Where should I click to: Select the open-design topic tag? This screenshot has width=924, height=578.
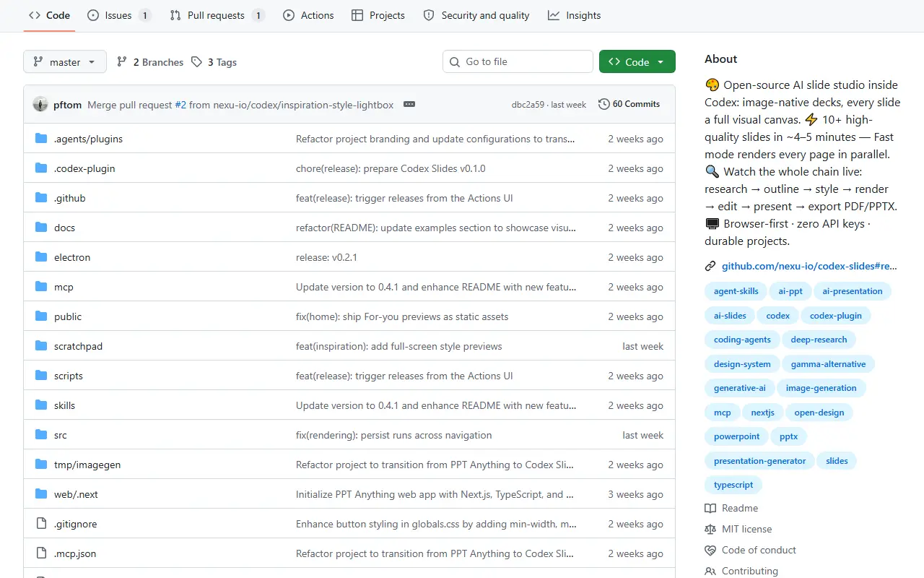tap(819, 413)
